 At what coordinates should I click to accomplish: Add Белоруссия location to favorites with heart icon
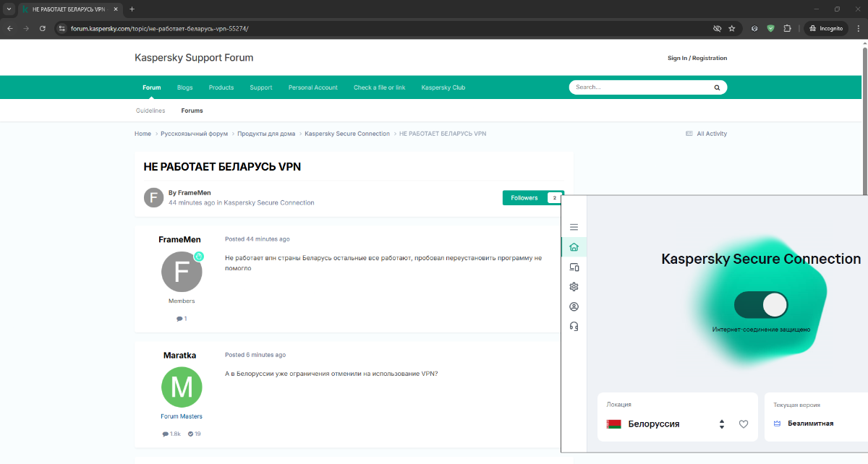tap(744, 424)
